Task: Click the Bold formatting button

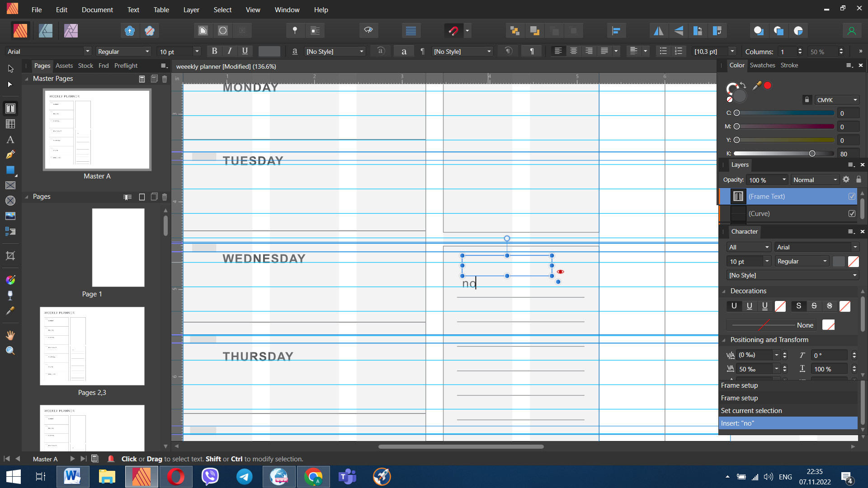Action: 214,51
